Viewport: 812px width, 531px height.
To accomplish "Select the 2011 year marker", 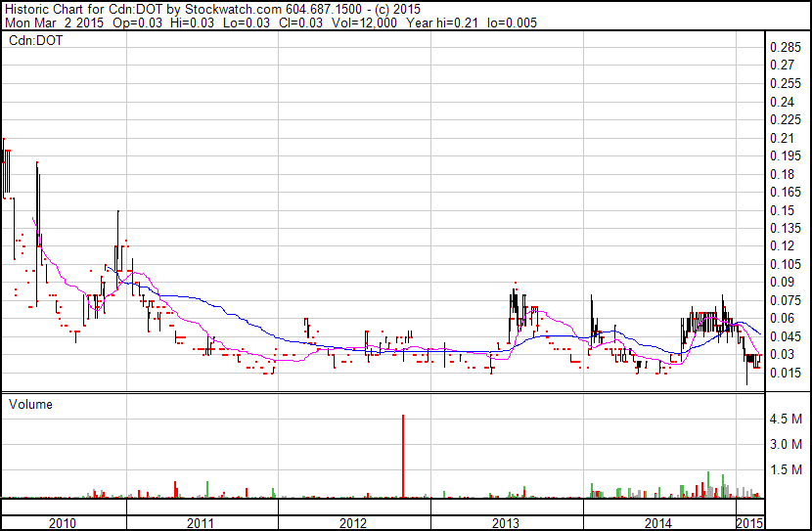I will pyautogui.click(x=201, y=523).
